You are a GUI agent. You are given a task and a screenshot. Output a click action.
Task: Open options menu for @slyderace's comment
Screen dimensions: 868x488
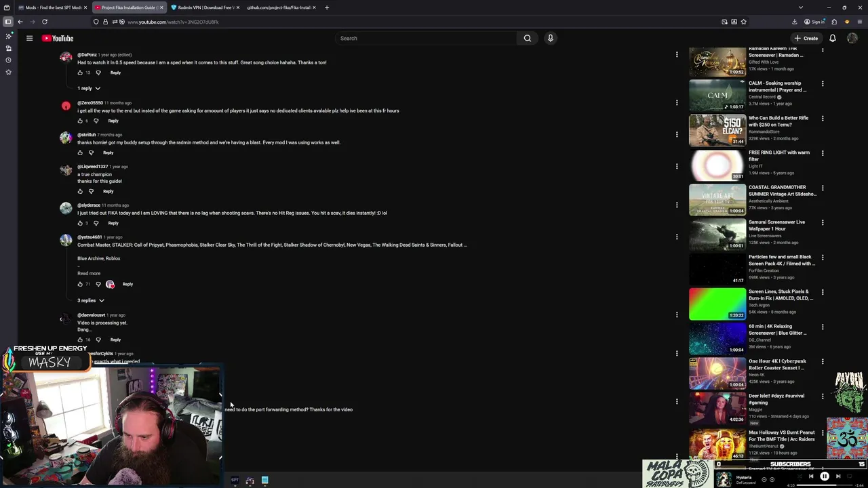[x=677, y=205]
